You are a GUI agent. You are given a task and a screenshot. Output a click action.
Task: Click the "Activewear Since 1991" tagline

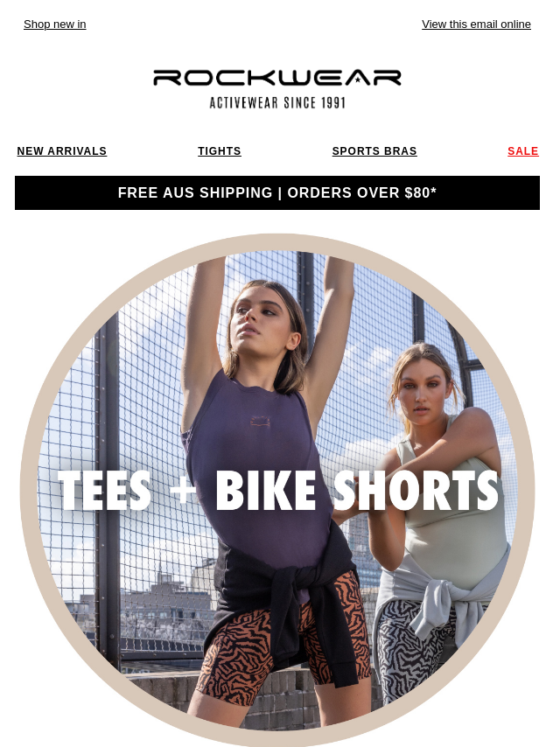coord(277,103)
